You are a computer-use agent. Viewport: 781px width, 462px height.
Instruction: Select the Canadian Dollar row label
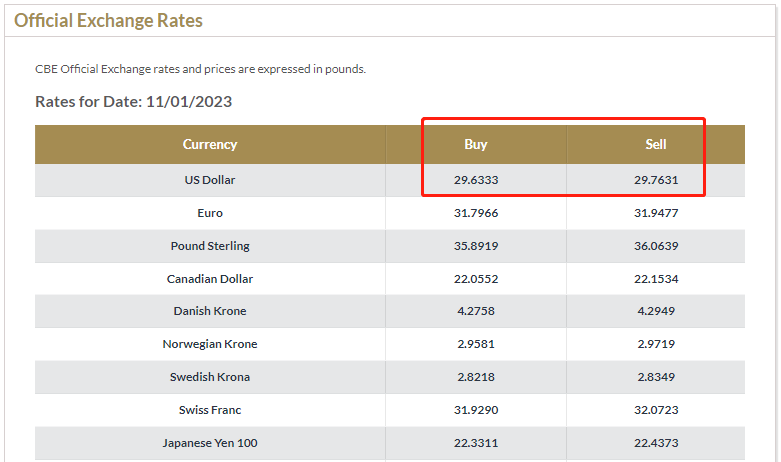point(210,279)
